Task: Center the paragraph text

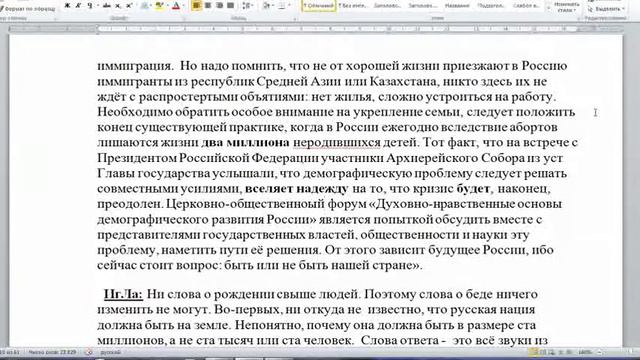Action: click(x=208, y=5)
